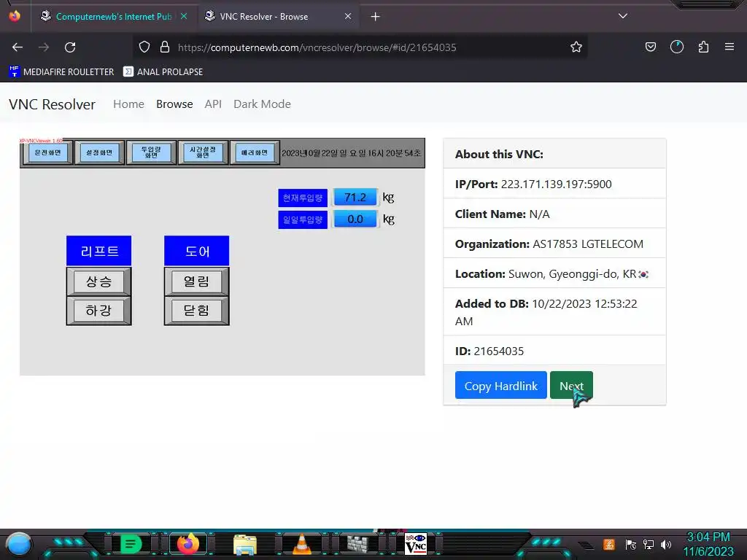Click the 투입량 화면 button in VNC preview
Image resolution: width=747 pixels, height=560 pixels.
tap(151, 152)
